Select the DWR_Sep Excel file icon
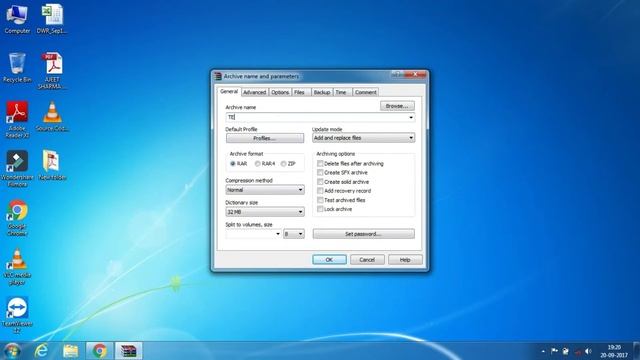This screenshot has width=640, height=360. point(52,18)
